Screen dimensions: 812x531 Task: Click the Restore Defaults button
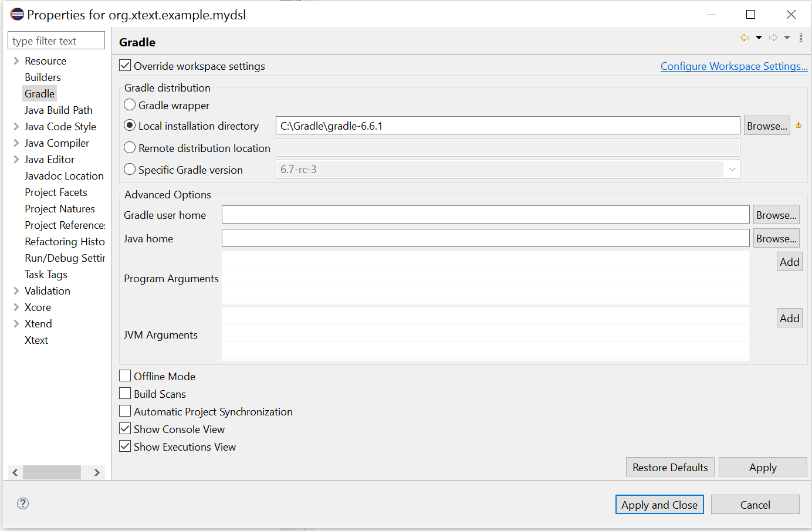pos(670,467)
